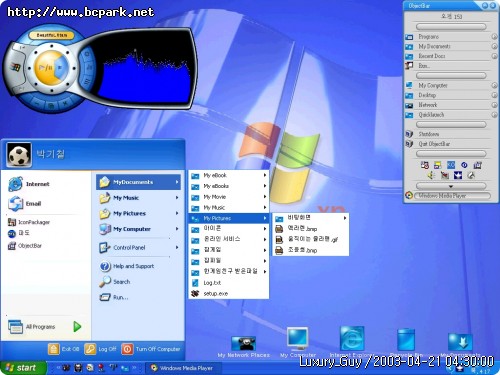Viewport: 500px width, 375px height.
Task: Click the Exit OB button
Action: (64, 349)
